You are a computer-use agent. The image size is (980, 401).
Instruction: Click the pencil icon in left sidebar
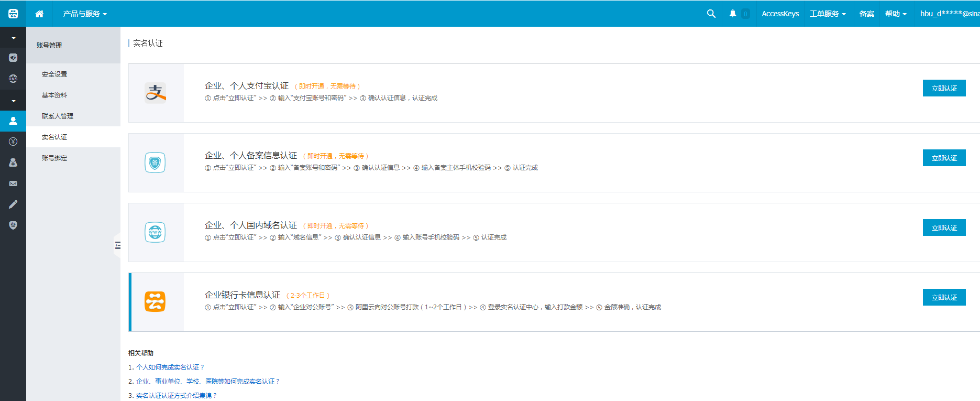click(13, 204)
